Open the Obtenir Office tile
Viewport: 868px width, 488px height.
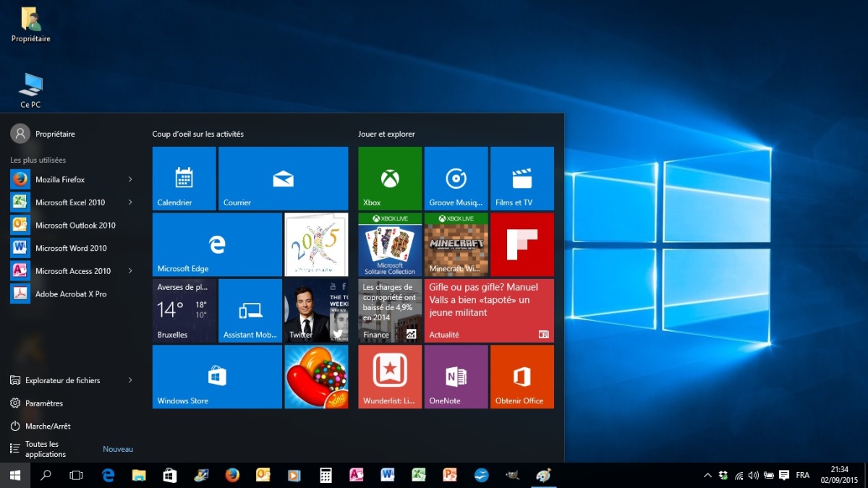click(522, 377)
